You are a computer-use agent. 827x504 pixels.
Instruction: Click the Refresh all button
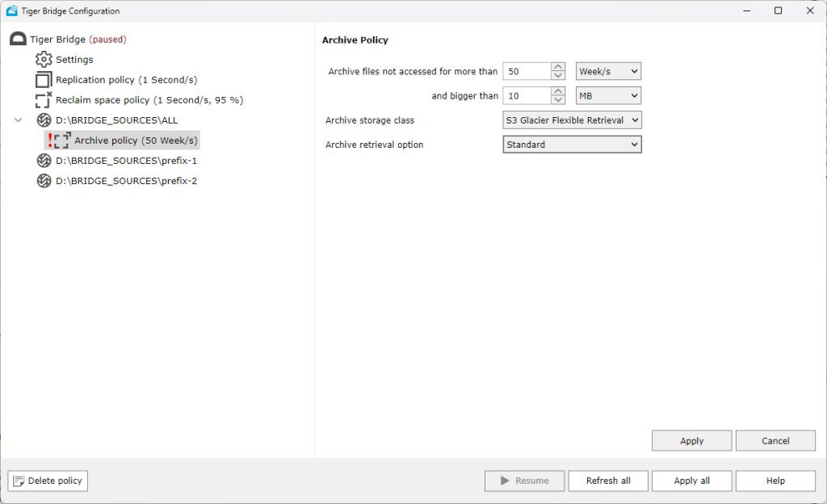608,481
